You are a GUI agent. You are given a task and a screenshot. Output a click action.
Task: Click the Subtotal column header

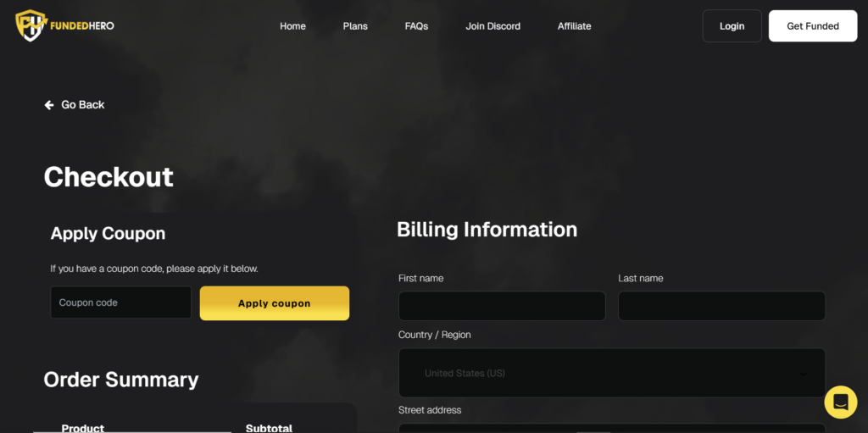(269, 428)
